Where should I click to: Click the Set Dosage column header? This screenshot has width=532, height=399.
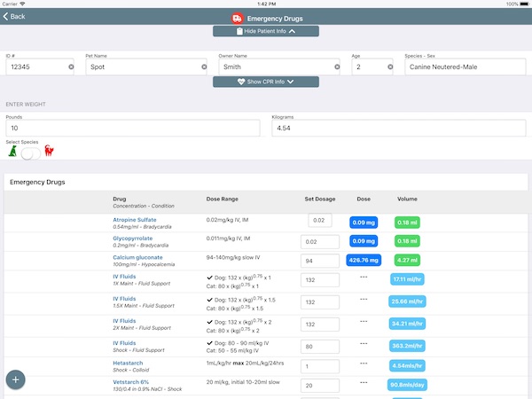(x=320, y=199)
